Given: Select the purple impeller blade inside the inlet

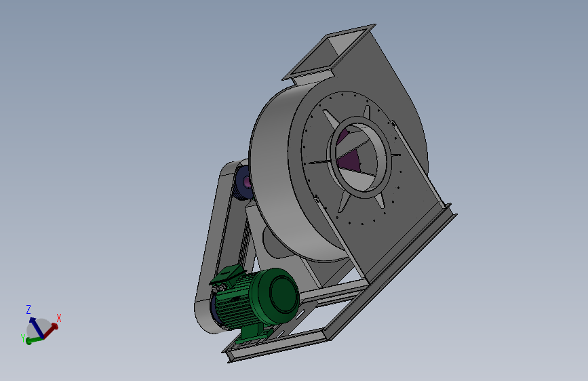Looking at the screenshot, I should click(348, 159).
